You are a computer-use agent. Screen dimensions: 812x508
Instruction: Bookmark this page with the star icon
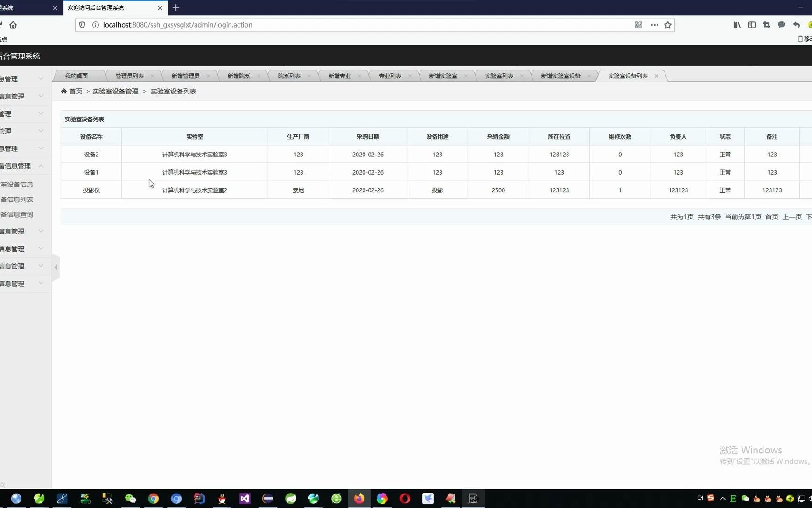668,25
